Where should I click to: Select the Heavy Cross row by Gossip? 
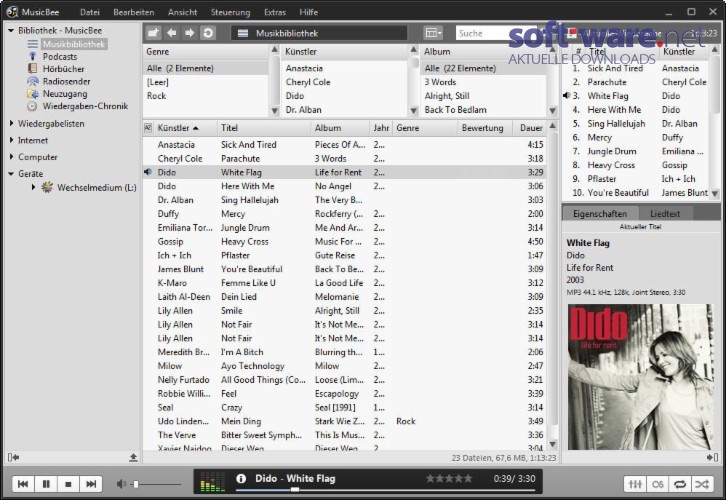pos(344,242)
